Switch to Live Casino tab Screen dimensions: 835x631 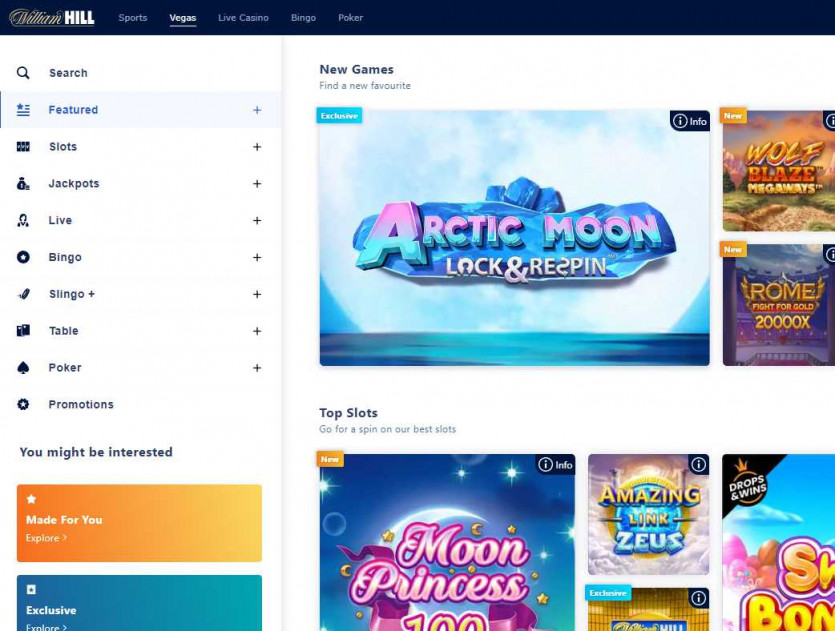243,18
